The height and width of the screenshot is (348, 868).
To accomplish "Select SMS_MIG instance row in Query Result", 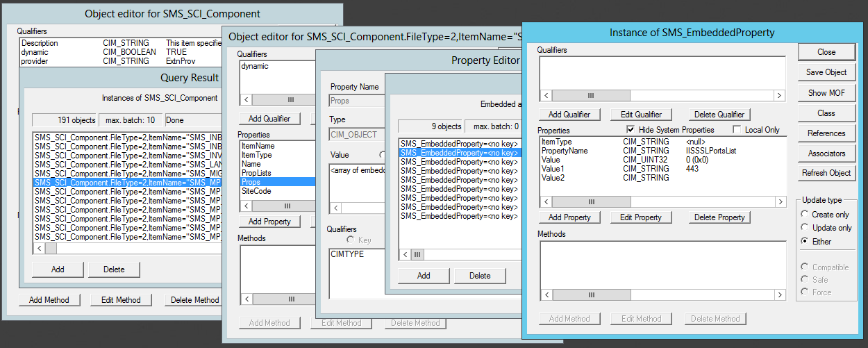I will (x=127, y=174).
